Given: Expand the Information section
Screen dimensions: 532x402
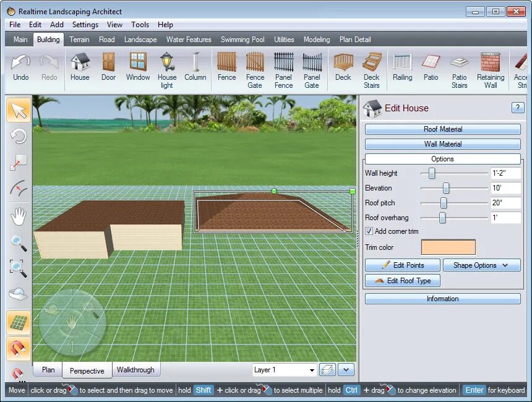Looking at the screenshot, I should pos(443,299).
